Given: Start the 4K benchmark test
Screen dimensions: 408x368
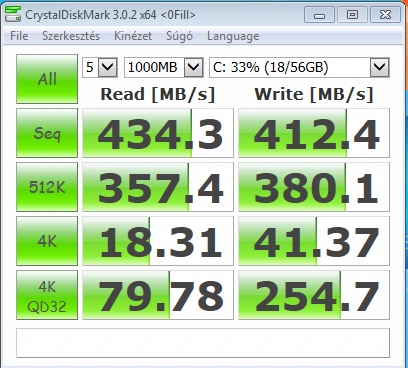Looking at the screenshot, I should point(47,241).
